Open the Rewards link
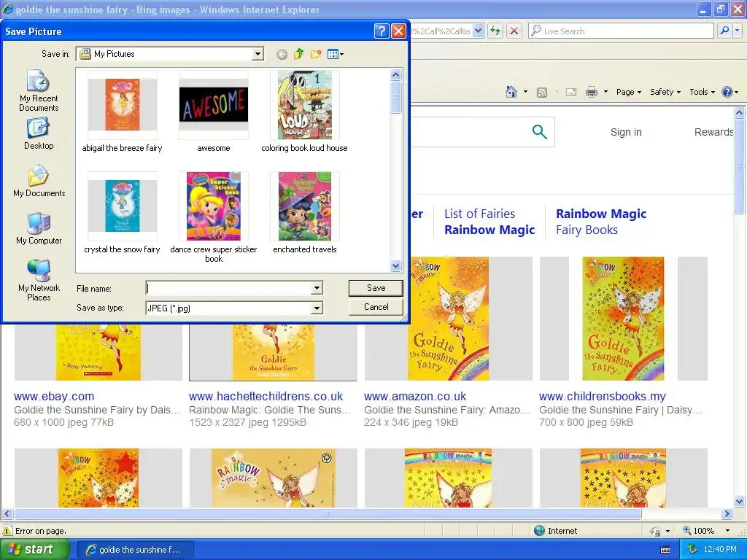747x560 pixels. (713, 132)
